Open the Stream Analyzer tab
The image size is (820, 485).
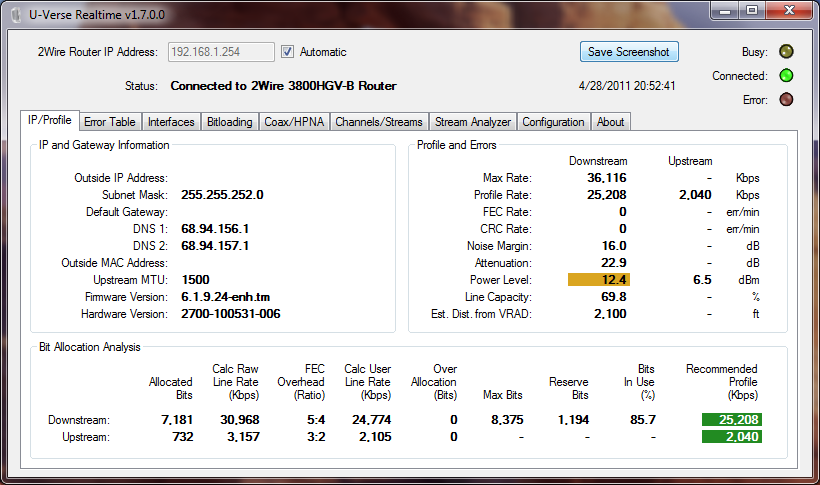click(x=473, y=122)
